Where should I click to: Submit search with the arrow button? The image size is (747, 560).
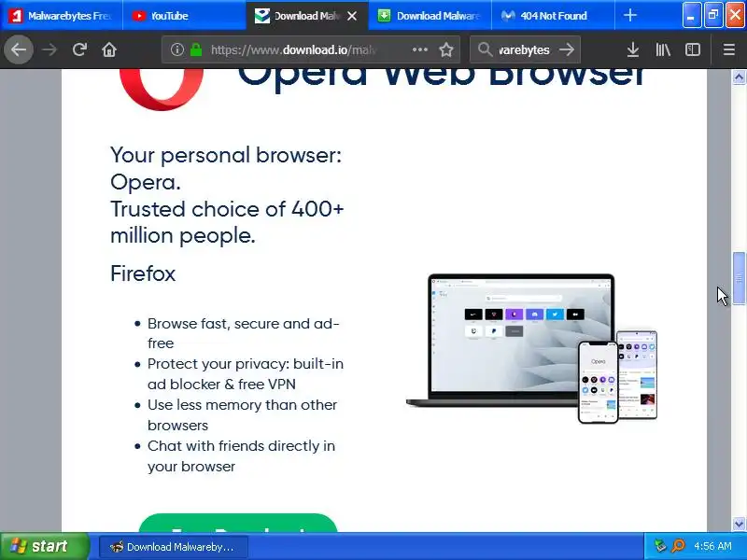(x=567, y=49)
